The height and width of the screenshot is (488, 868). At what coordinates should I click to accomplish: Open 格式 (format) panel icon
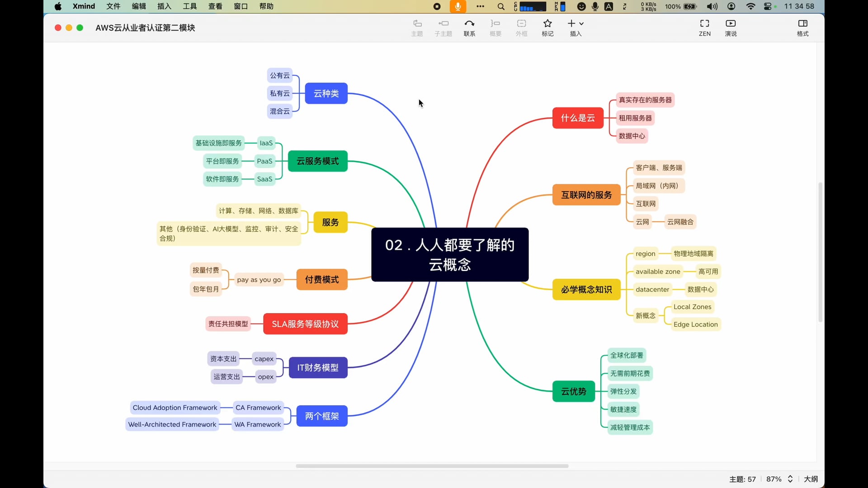tap(802, 28)
